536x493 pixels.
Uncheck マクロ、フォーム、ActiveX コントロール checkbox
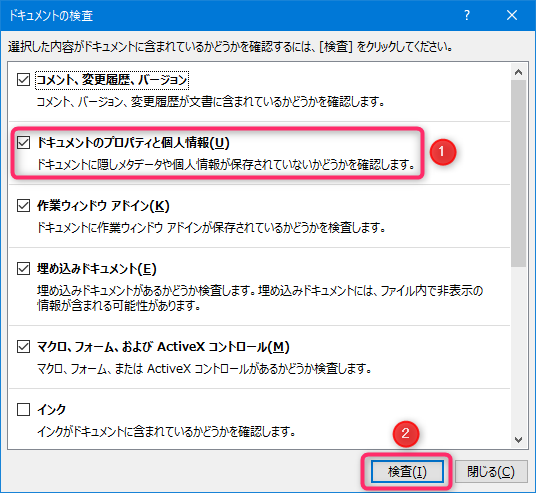pos(23,346)
